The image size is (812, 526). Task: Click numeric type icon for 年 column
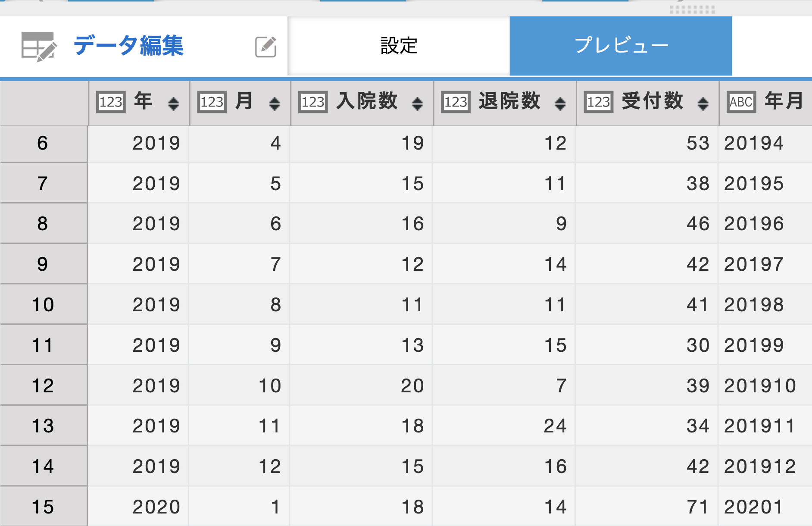click(x=111, y=102)
